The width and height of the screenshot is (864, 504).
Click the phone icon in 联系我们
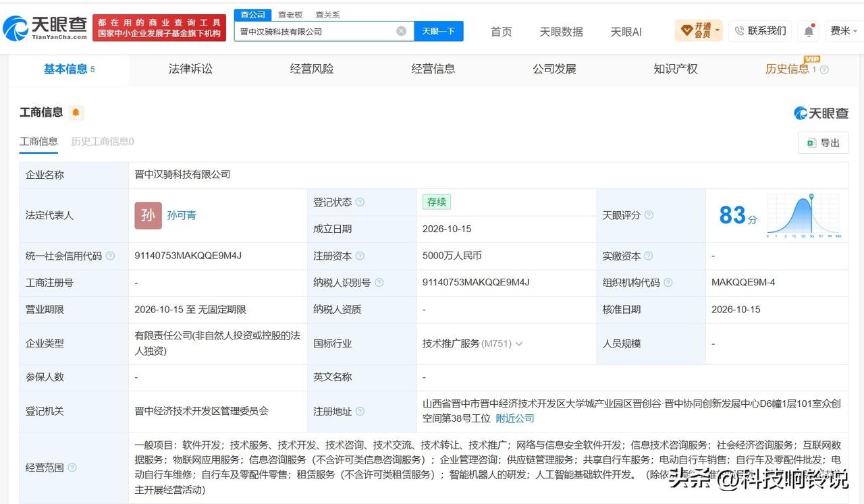click(x=739, y=31)
